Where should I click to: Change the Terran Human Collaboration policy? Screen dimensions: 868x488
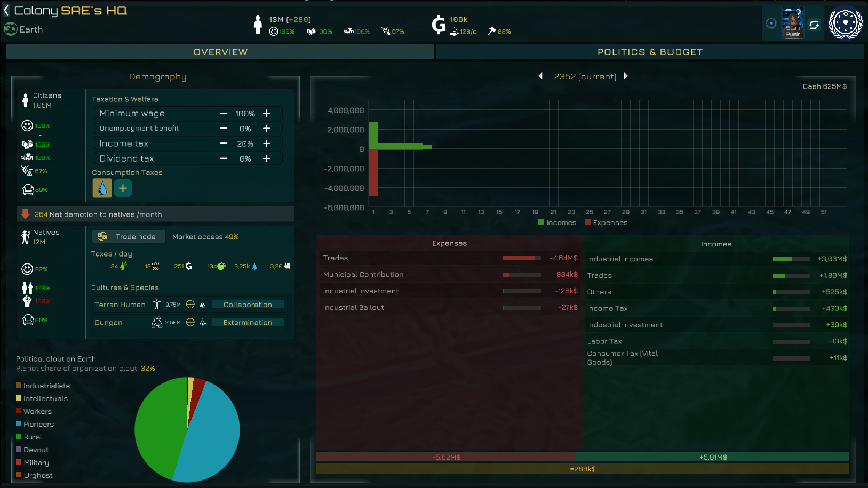[248, 305]
